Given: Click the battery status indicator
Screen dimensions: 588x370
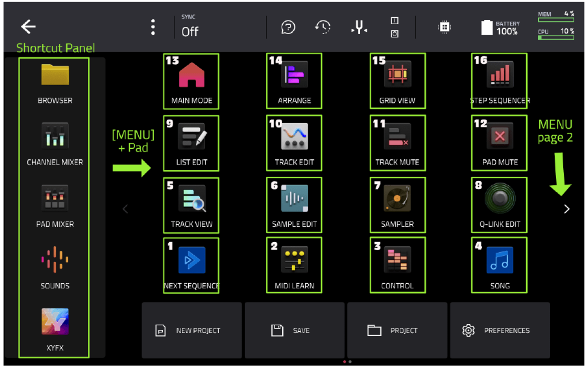Looking at the screenshot, I should pos(501,28).
